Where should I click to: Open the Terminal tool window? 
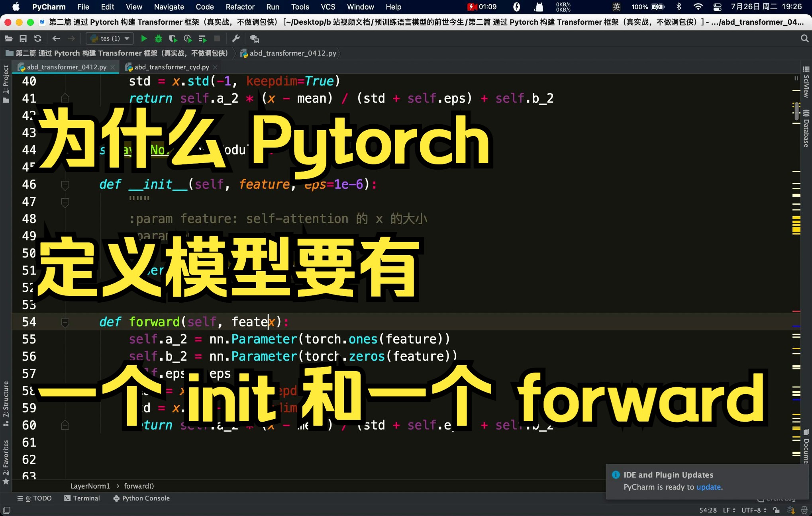pos(82,498)
